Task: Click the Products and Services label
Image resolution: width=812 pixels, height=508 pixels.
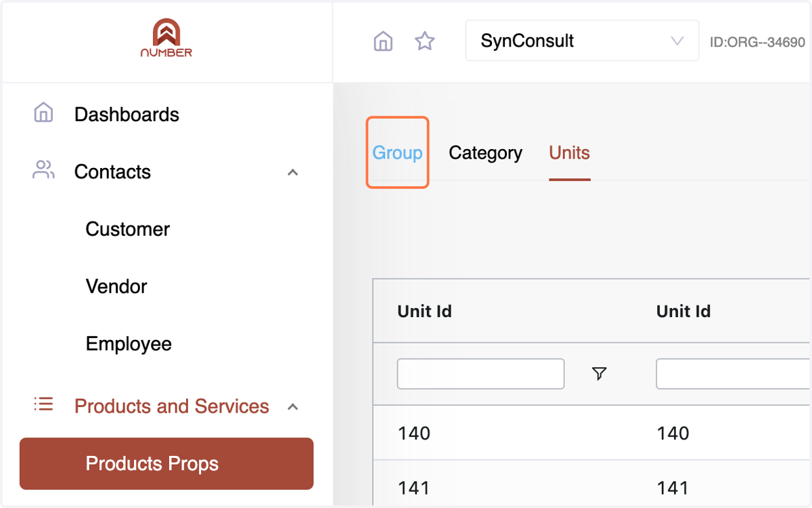Action: 172,406
